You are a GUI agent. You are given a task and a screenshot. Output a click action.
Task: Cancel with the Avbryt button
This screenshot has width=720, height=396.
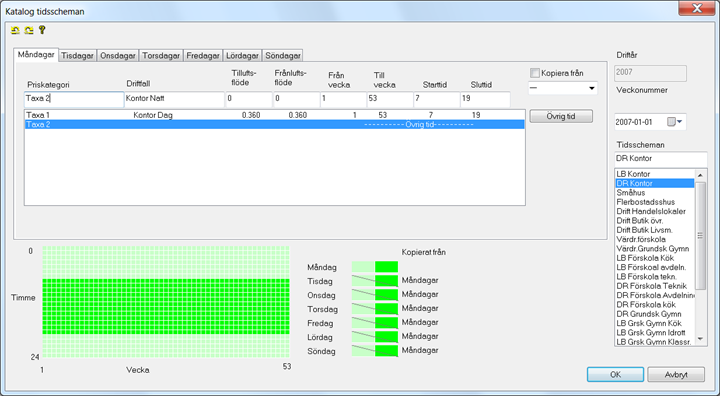(676, 374)
